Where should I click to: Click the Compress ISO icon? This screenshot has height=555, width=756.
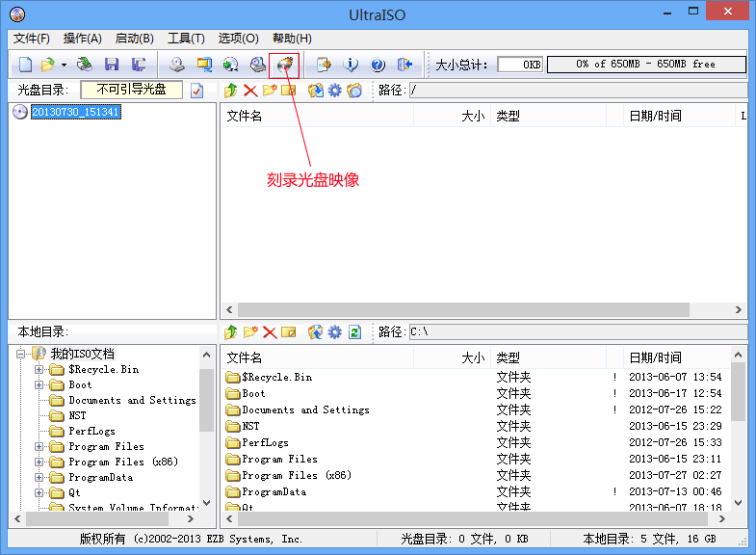click(x=204, y=65)
